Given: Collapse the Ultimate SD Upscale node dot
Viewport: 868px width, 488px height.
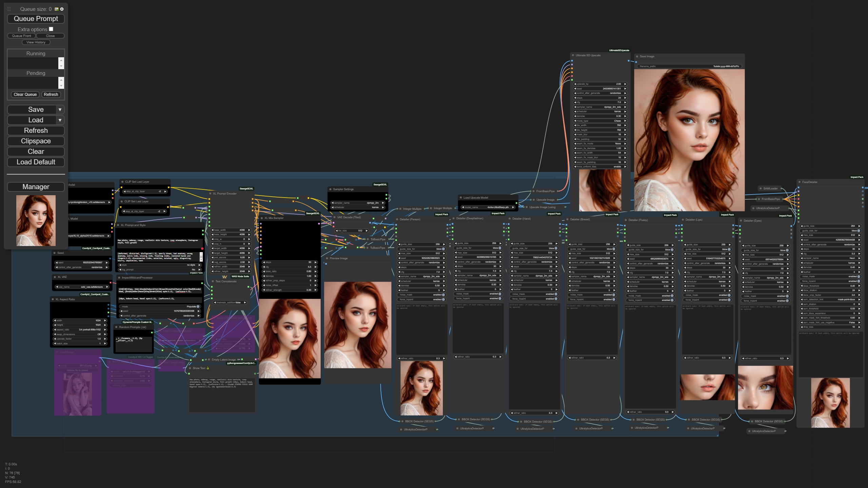Looking at the screenshot, I should [573, 55].
